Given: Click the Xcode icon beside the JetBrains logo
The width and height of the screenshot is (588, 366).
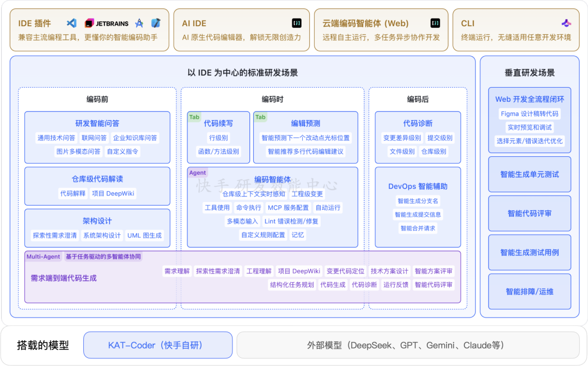Looking at the screenshot, I should (x=139, y=23).
